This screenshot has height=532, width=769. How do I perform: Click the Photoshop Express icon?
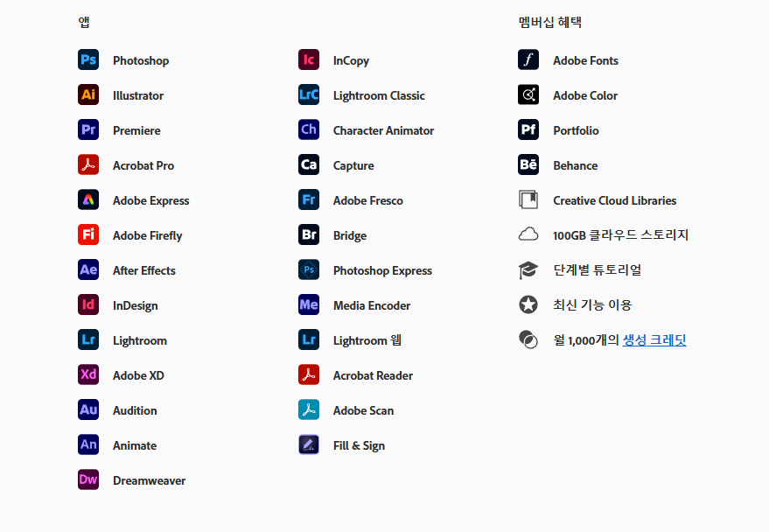click(309, 269)
